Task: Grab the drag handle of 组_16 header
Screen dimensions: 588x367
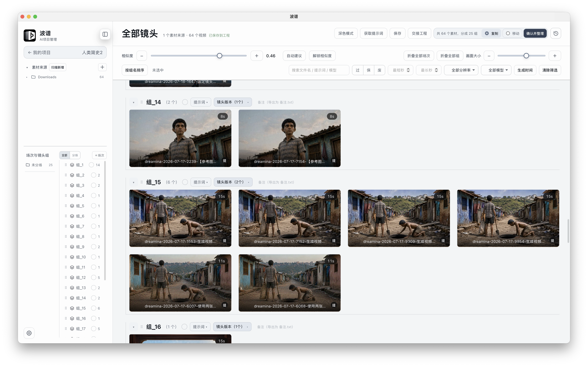Action: click(x=142, y=327)
